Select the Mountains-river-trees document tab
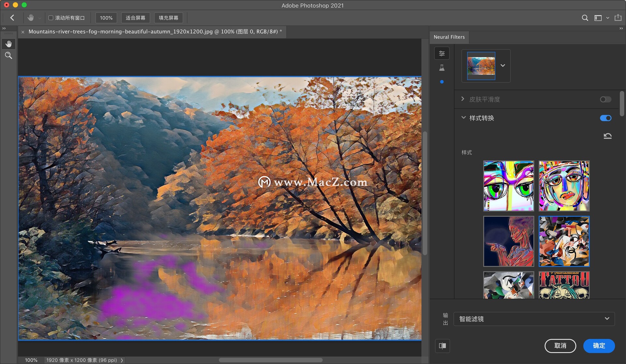This screenshot has width=626, height=364. tap(153, 32)
